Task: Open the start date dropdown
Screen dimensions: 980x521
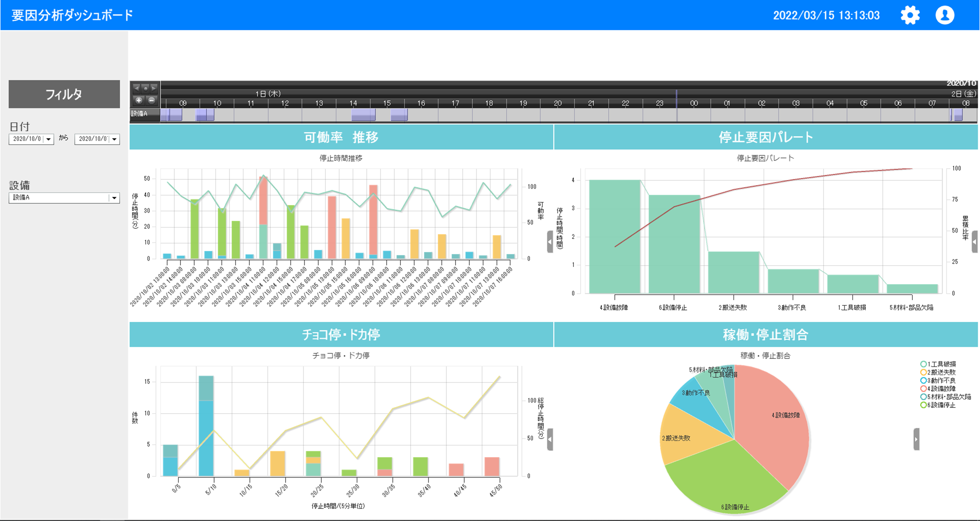Action: (x=49, y=139)
